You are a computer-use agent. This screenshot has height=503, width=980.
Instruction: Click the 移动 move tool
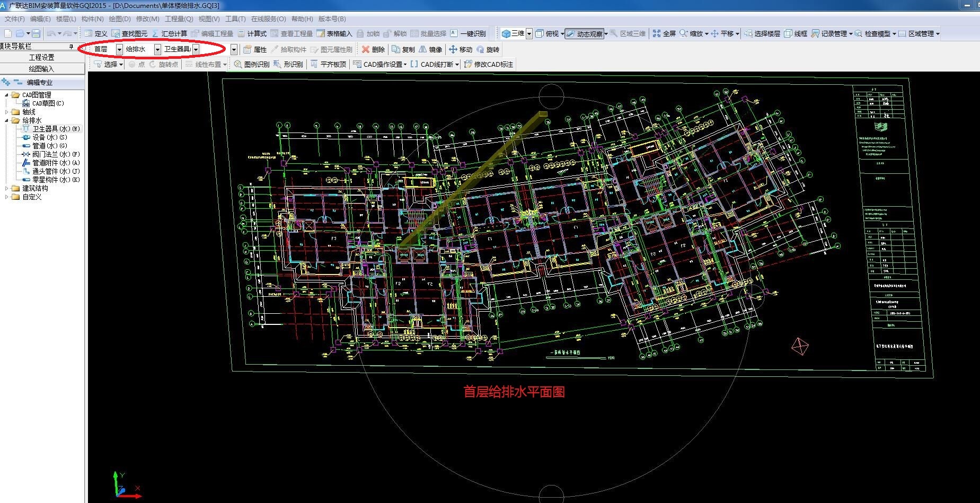(461, 49)
